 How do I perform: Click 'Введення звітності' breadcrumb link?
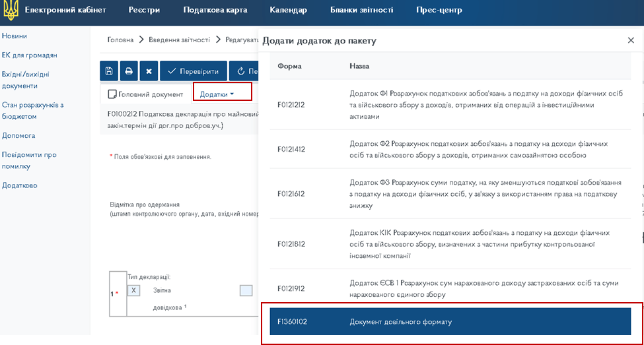180,40
